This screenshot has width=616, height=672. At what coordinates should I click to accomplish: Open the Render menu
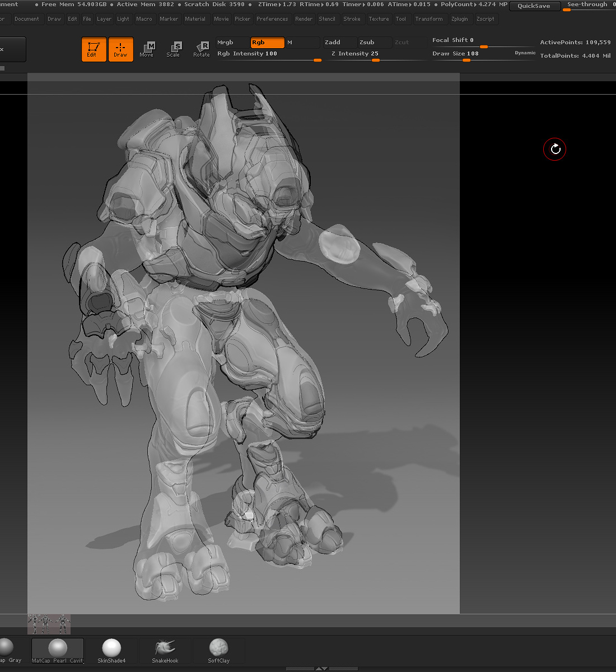point(304,19)
